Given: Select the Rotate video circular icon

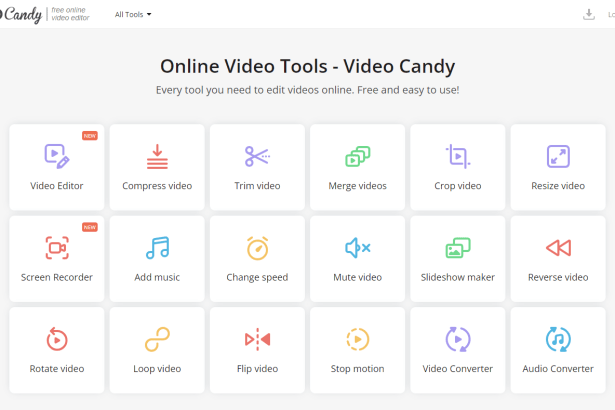Looking at the screenshot, I should [x=57, y=339].
